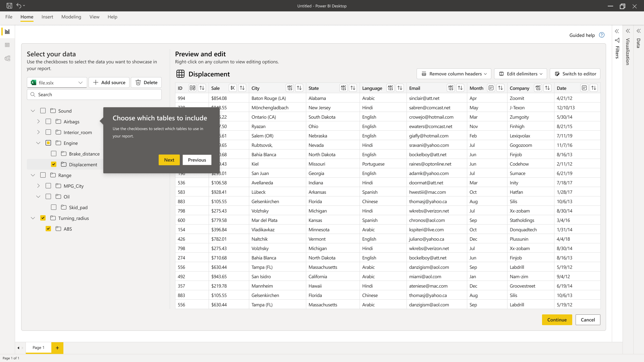Click the Continue button
The height and width of the screenshot is (362, 644).
point(557,320)
